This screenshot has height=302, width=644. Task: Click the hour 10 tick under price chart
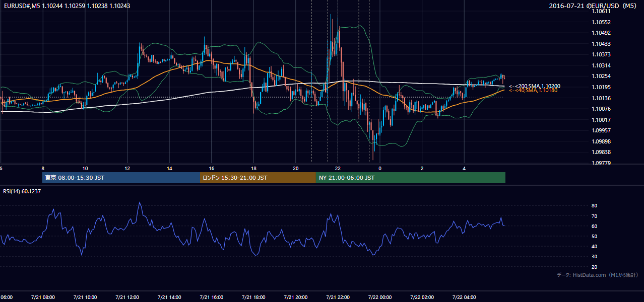click(85, 168)
